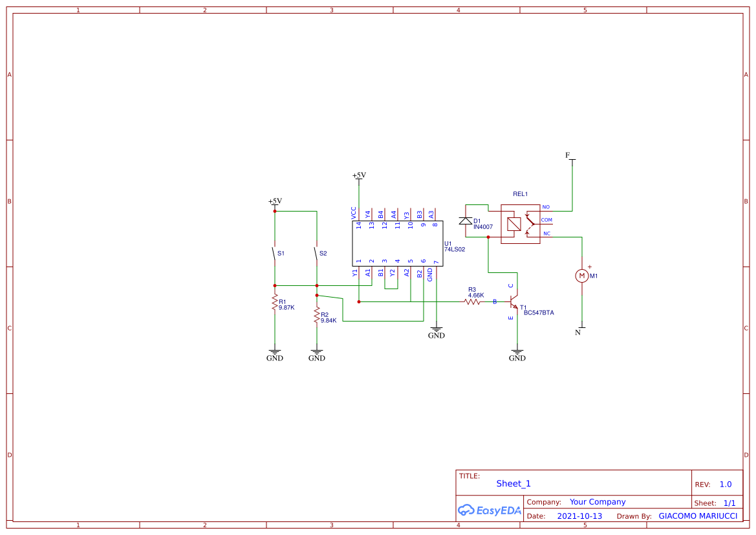Toggle switch S2 in the schematic
The height and width of the screenshot is (535, 756).
pos(316,254)
